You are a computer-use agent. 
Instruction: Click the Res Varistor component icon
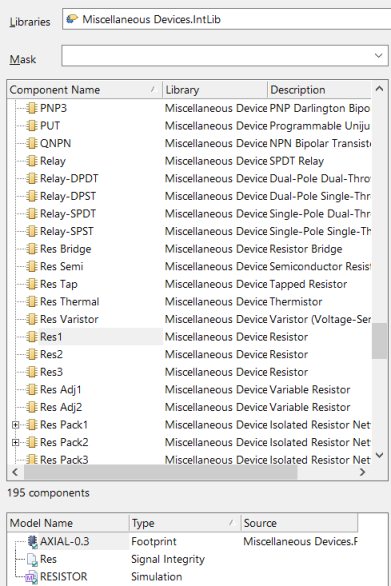[32, 319]
